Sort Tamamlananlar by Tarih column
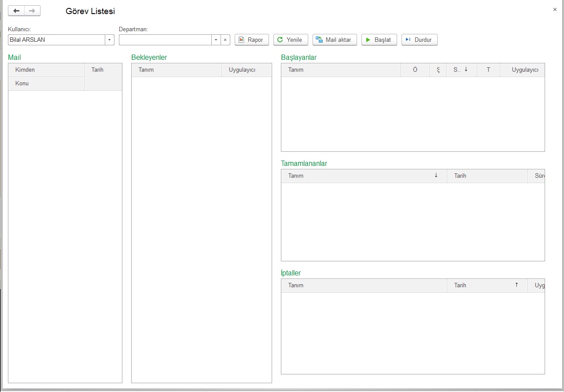Screen dimensions: 564x392 click(x=487, y=176)
